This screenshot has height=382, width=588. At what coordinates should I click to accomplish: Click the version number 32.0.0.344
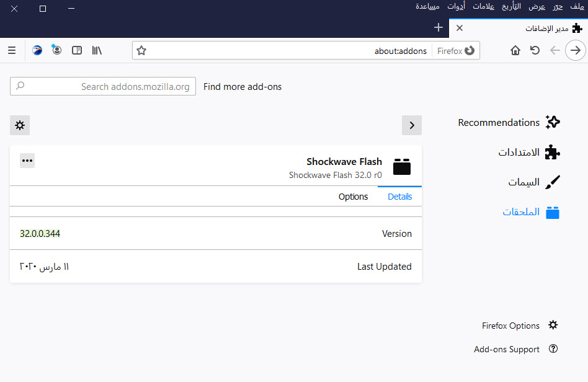pyautogui.click(x=40, y=234)
